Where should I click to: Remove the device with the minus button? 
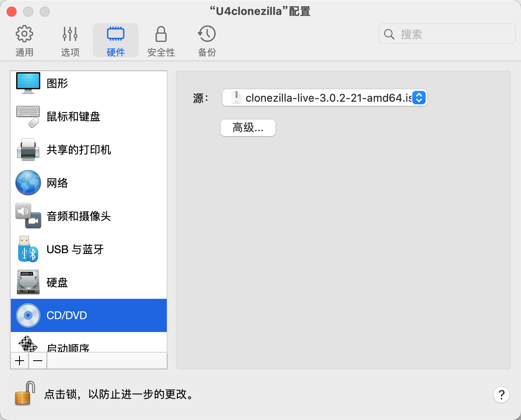(x=38, y=361)
